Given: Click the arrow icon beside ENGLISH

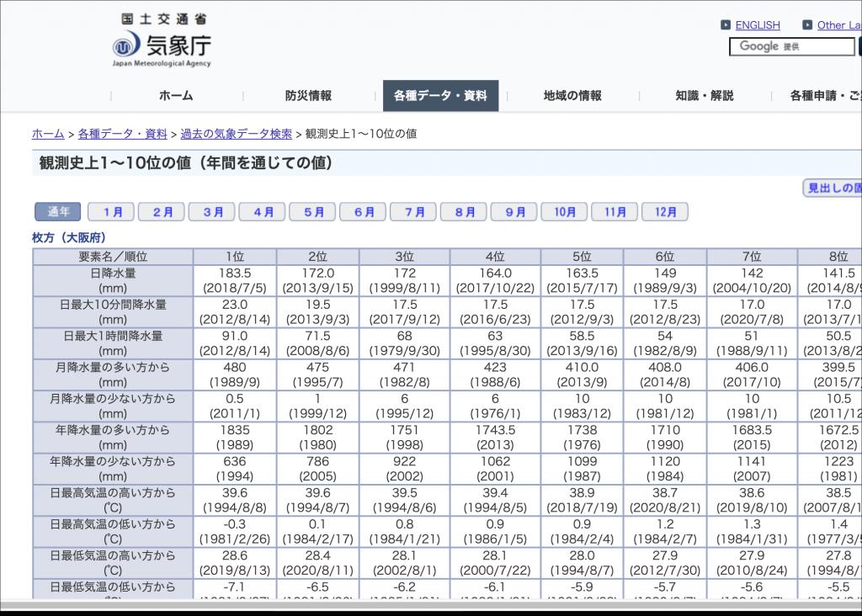Looking at the screenshot, I should coord(726,25).
